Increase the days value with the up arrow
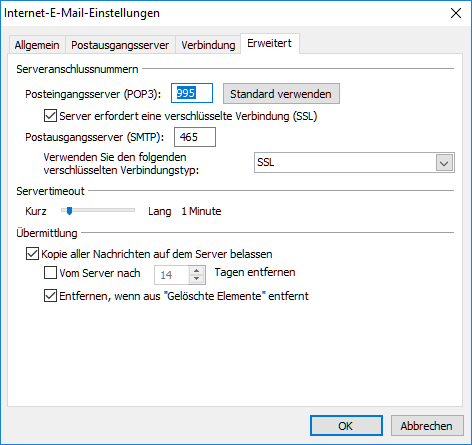 point(197,270)
